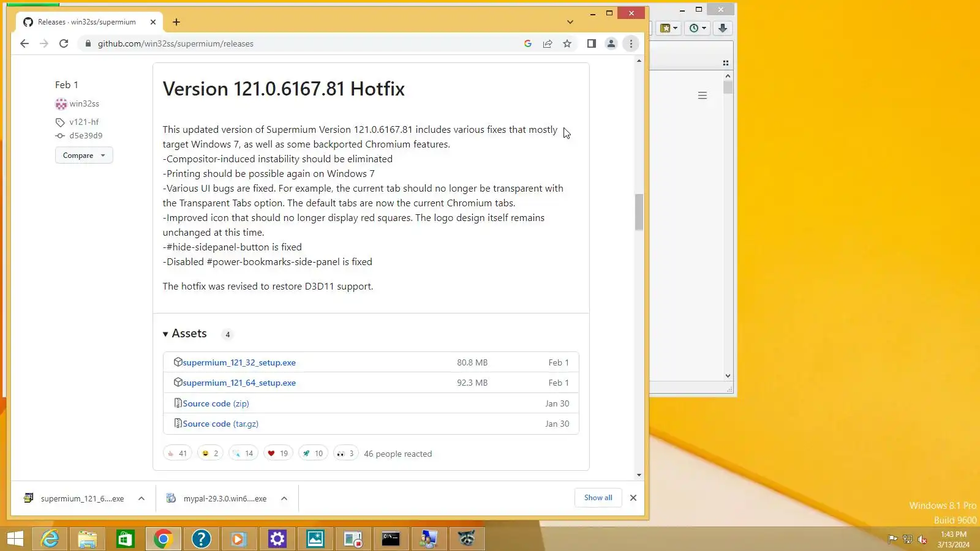The width and height of the screenshot is (980, 551).
Task: React with heart emoji (19)
Action: pos(278,454)
